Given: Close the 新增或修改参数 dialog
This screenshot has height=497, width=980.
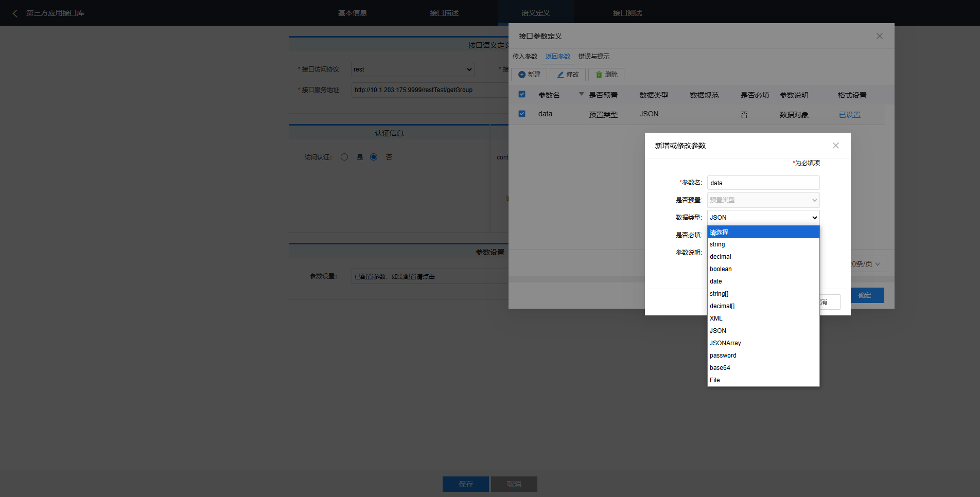Looking at the screenshot, I should point(835,146).
